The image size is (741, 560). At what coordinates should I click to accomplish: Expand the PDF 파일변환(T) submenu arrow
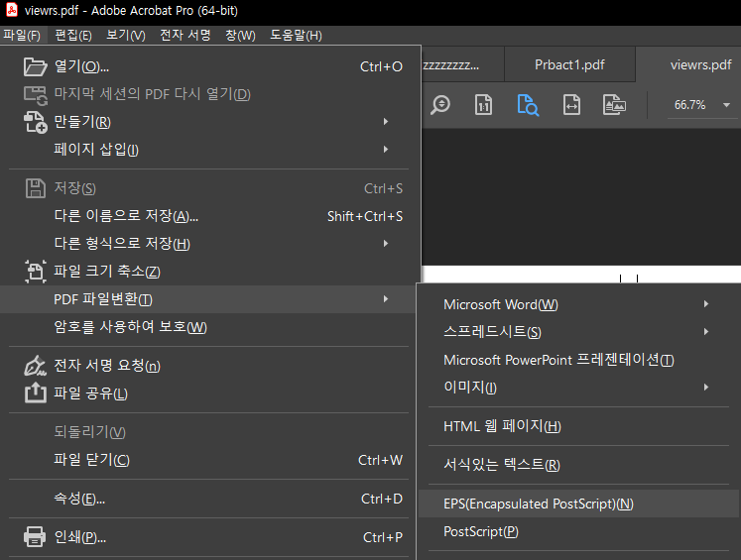tap(386, 299)
